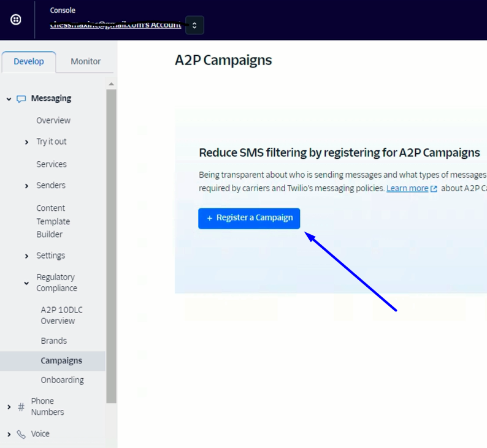The width and height of the screenshot is (487, 448).
Task: Expand the Try it out submenu
Action: coord(26,142)
